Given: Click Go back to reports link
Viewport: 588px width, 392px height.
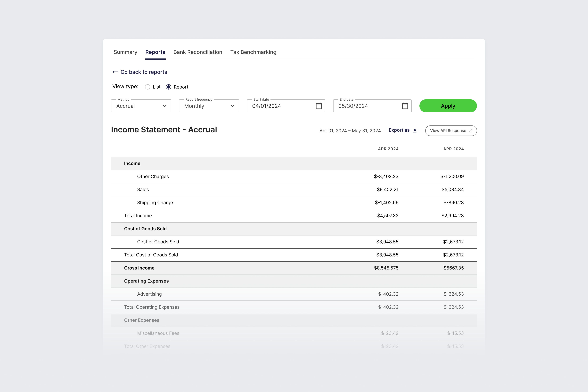Looking at the screenshot, I should coord(144,72).
